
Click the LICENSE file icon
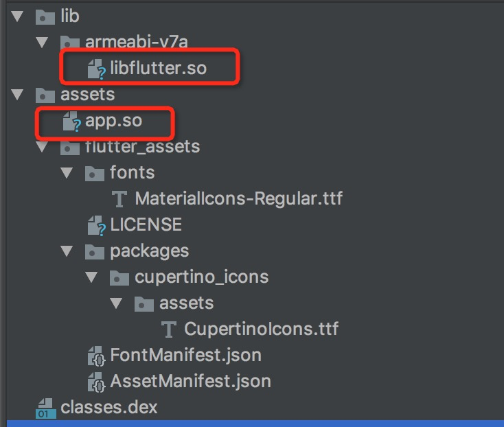(96, 225)
